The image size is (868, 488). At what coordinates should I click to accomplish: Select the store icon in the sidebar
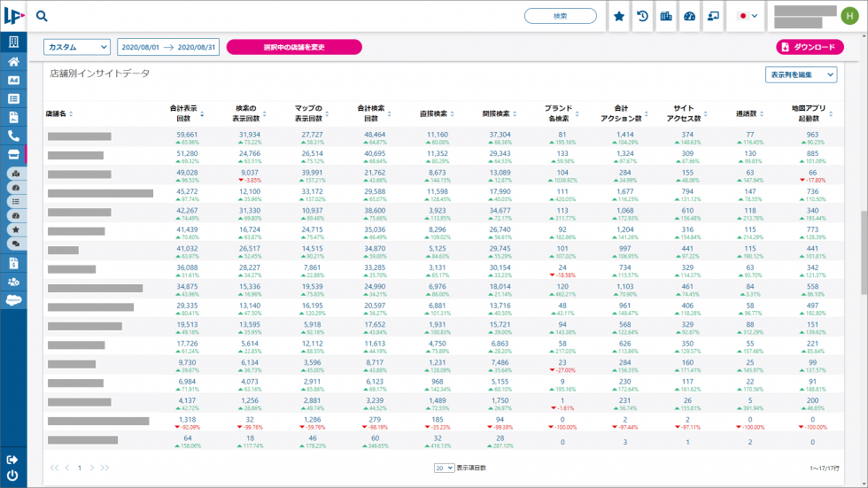[13, 154]
